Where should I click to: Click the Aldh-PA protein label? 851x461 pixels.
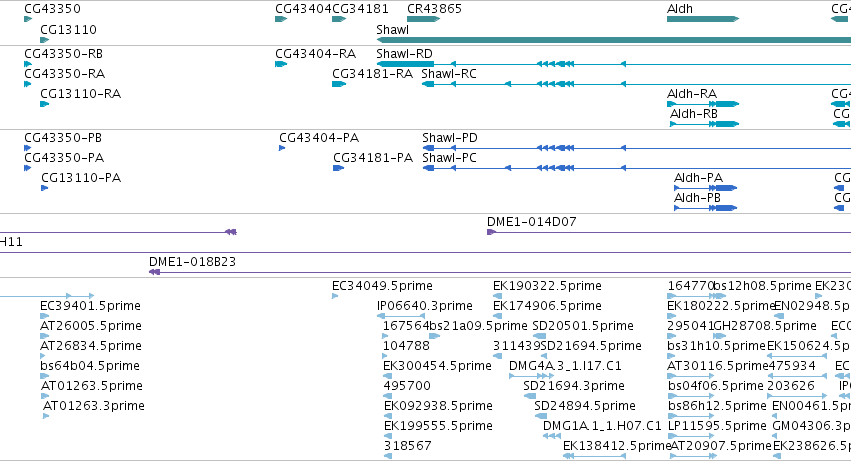pos(698,178)
